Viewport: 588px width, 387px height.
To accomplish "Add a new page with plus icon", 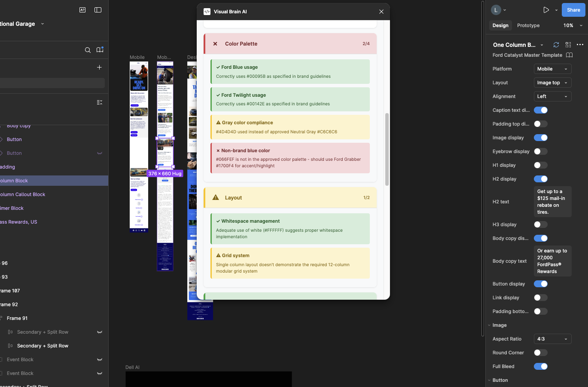I will (x=99, y=67).
